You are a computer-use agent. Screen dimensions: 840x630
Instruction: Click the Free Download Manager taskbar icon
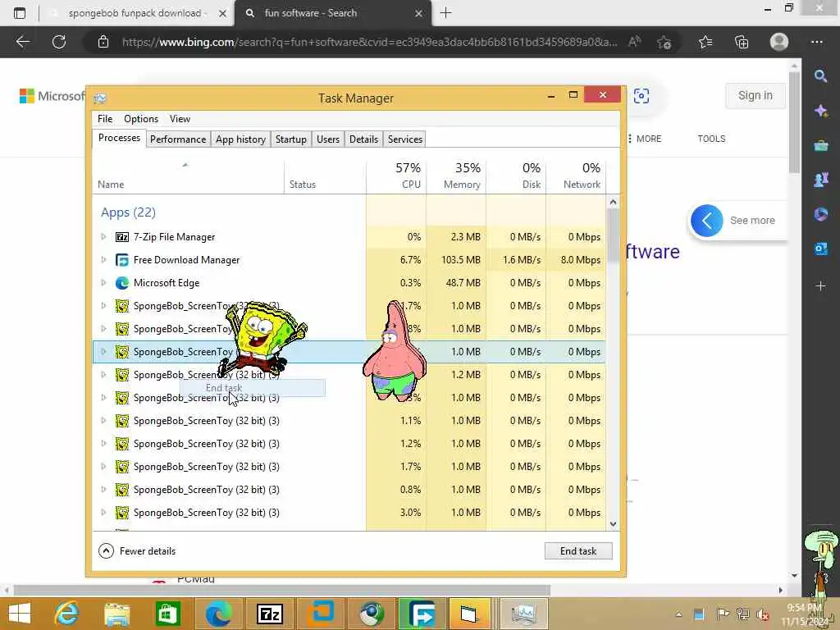pos(422,614)
